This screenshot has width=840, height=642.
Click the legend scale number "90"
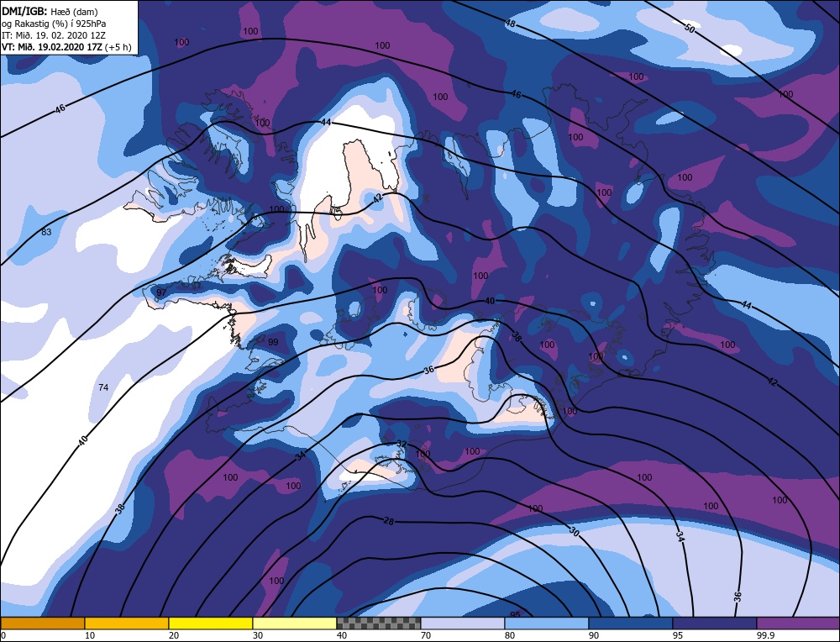coord(593,635)
